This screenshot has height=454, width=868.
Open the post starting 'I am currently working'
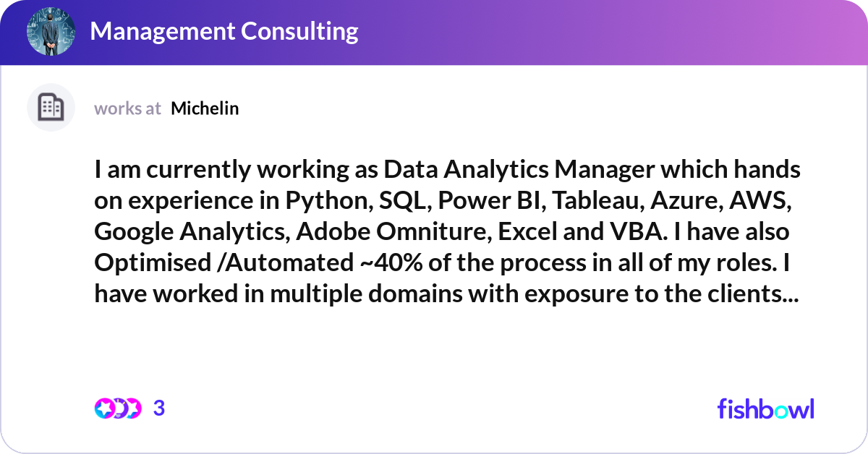click(448, 233)
